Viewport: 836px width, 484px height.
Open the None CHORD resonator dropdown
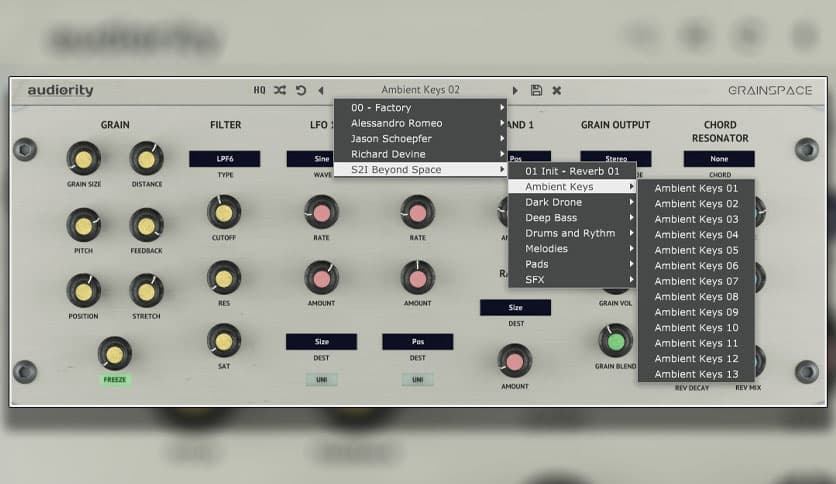pos(719,159)
